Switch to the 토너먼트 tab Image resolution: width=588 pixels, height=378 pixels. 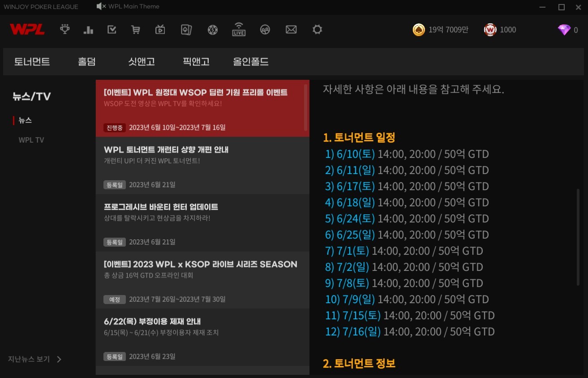tap(32, 61)
